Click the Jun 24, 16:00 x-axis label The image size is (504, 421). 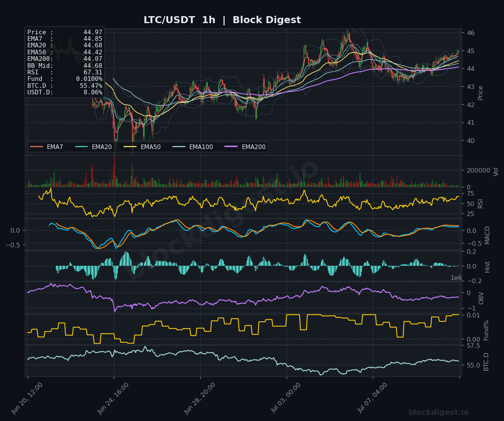tap(113, 398)
